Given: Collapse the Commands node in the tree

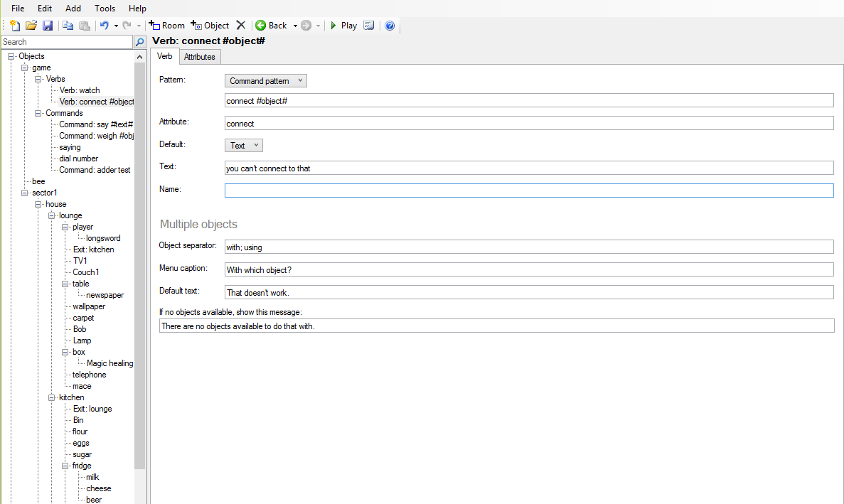Looking at the screenshot, I should pyautogui.click(x=38, y=113).
